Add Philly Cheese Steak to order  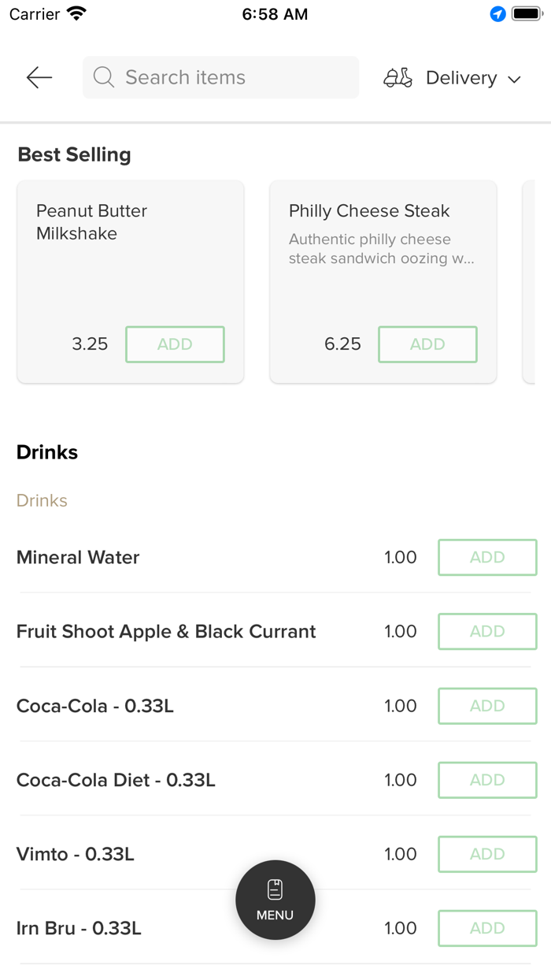tap(427, 344)
